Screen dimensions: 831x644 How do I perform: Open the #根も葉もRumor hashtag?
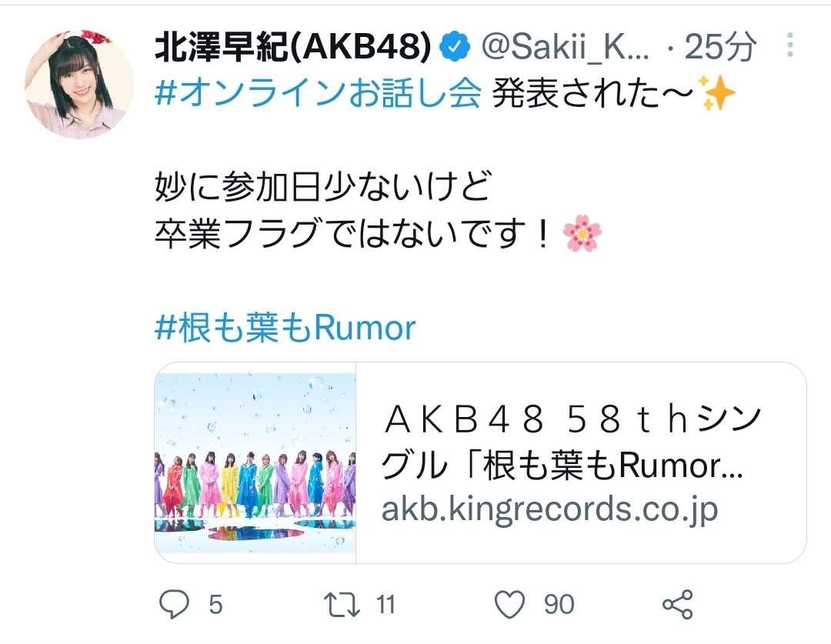pos(285,328)
